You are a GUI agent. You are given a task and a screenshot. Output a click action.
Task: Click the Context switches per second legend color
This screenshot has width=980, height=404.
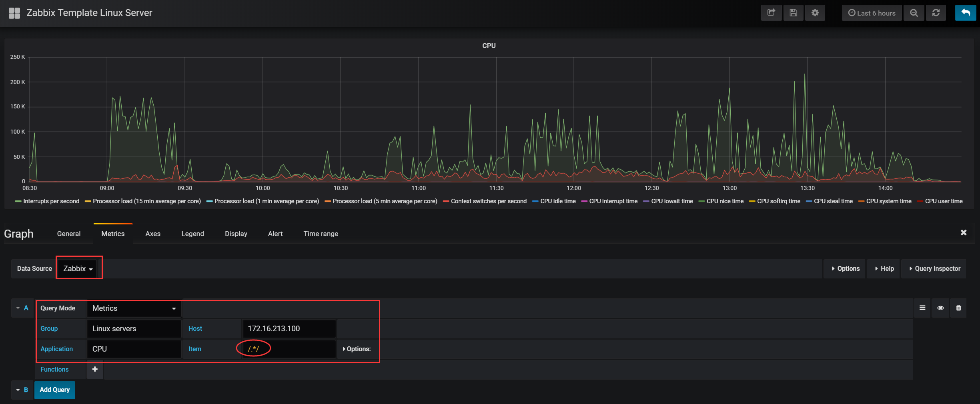pyautogui.click(x=446, y=202)
